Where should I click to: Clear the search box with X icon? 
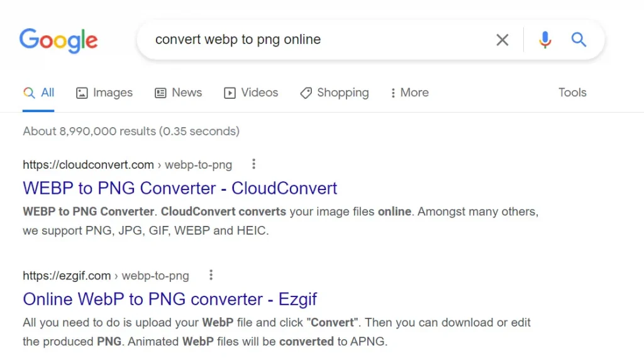click(x=502, y=40)
